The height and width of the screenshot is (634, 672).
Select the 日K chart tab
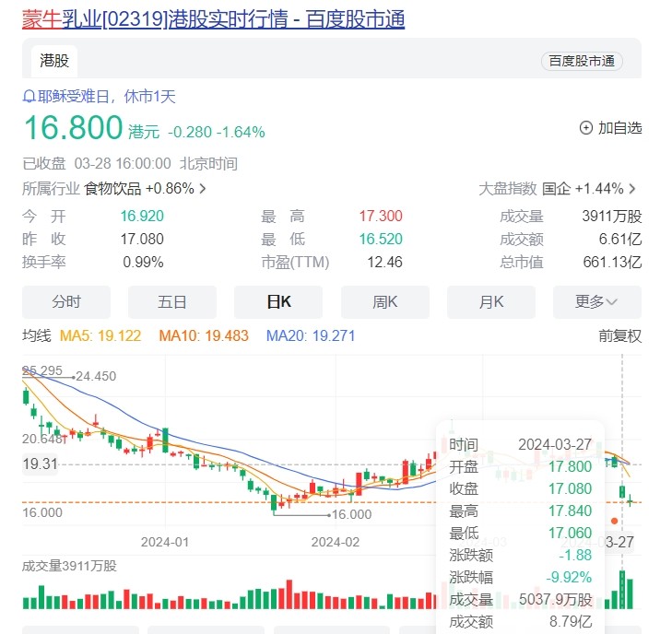[278, 302]
